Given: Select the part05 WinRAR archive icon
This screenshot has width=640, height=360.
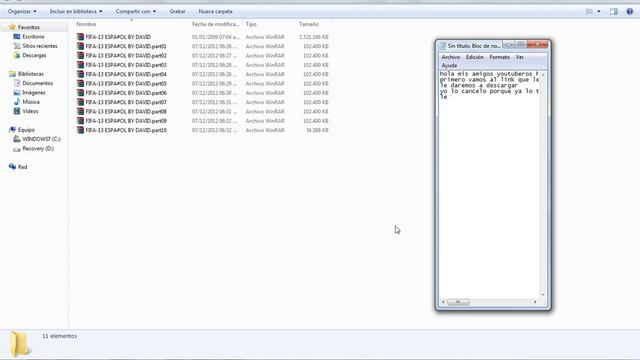Looking at the screenshot, I should [x=80, y=83].
